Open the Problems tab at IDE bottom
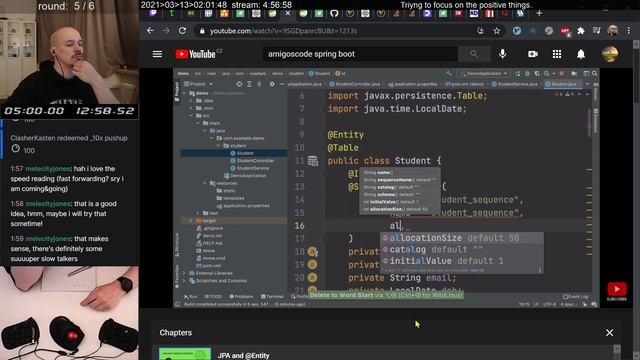 (x=241, y=296)
